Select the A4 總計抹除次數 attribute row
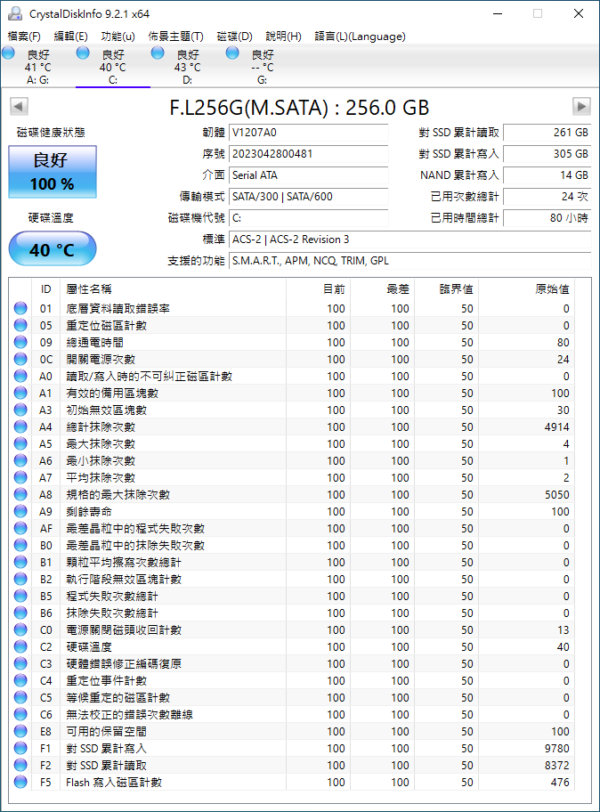600x812 pixels. tap(200, 427)
